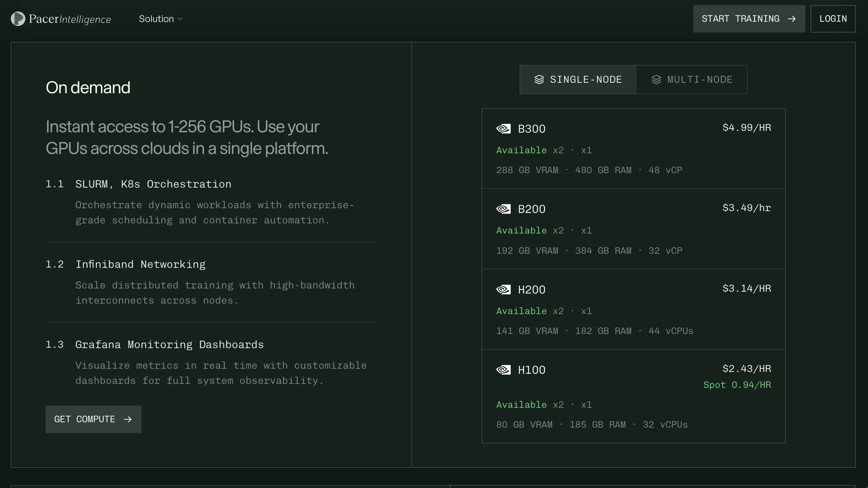This screenshot has height=488, width=868.
Task: Click the NVIDIA icon beside B200
Action: tap(503, 209)
